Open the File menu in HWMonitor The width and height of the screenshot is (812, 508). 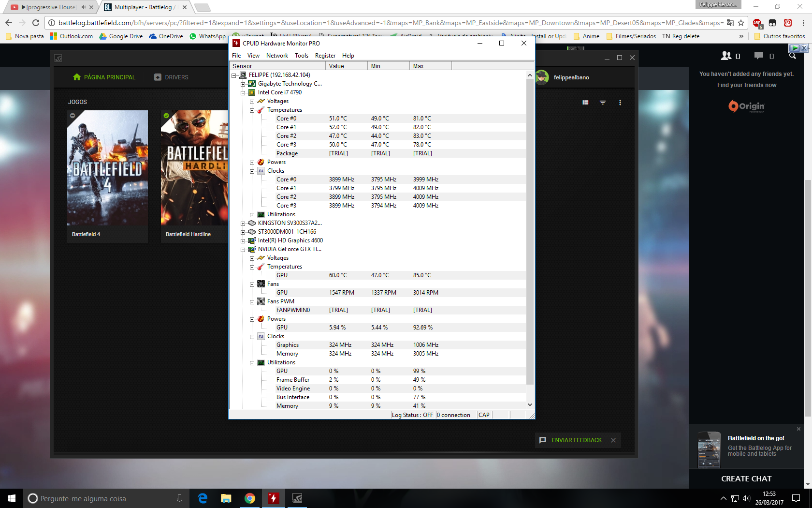(236, 56)
